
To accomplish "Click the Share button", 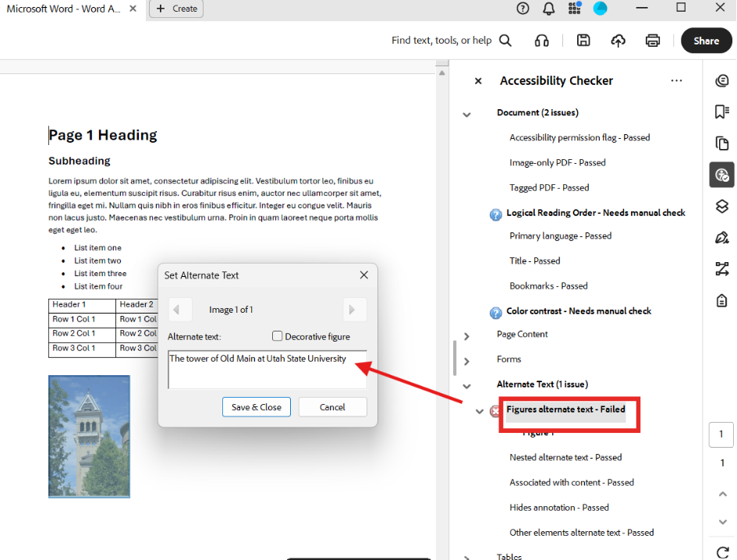I will (707, 41).
